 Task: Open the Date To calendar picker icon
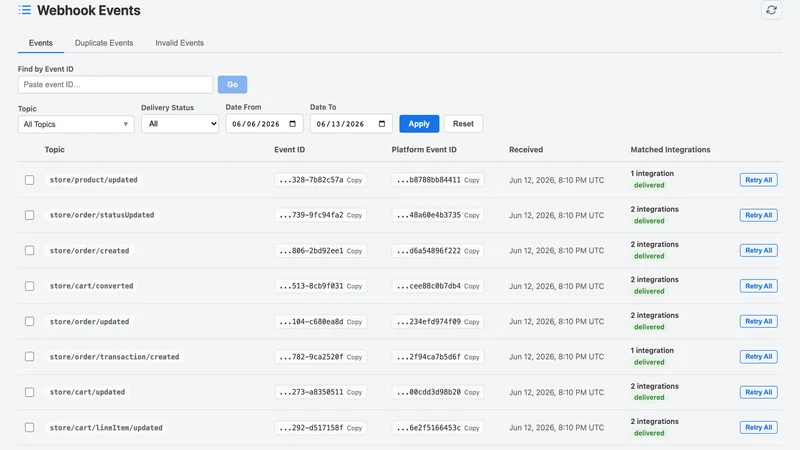(x=382, y=124)
